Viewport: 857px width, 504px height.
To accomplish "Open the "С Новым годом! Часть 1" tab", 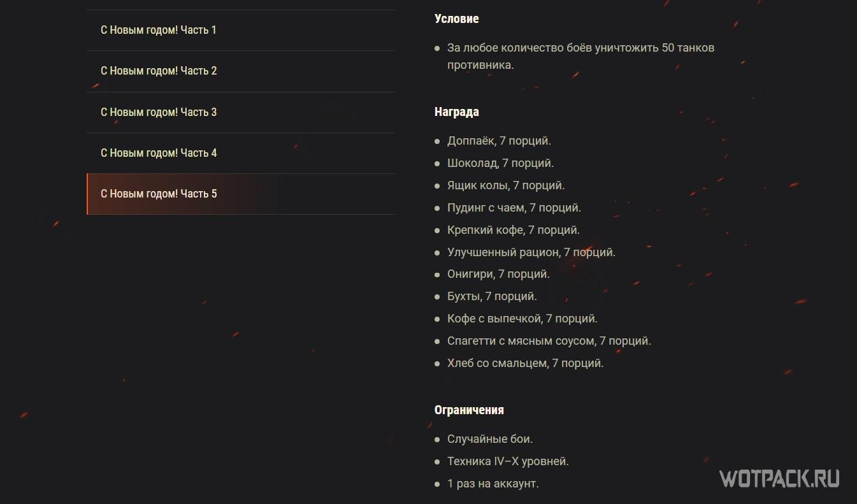I will pyautogui.click(x=159, y=30).
